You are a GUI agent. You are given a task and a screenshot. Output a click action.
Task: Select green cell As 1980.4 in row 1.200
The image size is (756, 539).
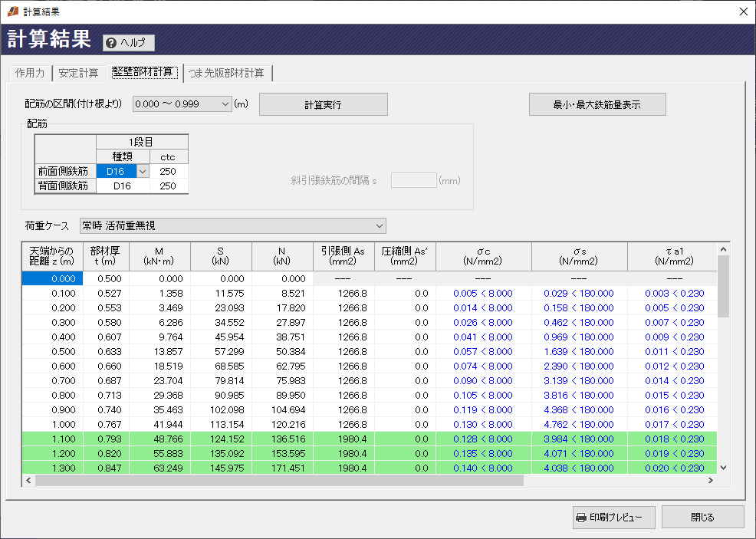(343, 454)
